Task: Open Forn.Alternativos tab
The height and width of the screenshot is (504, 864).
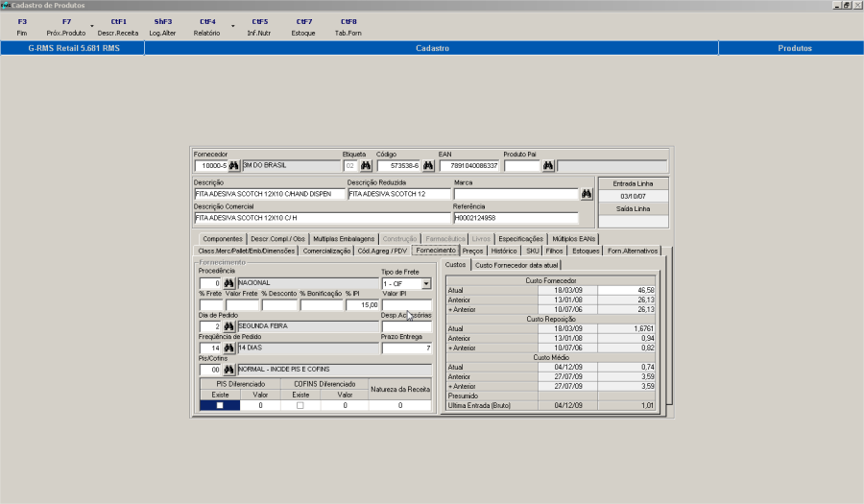Action: click(x=633, y=251)
